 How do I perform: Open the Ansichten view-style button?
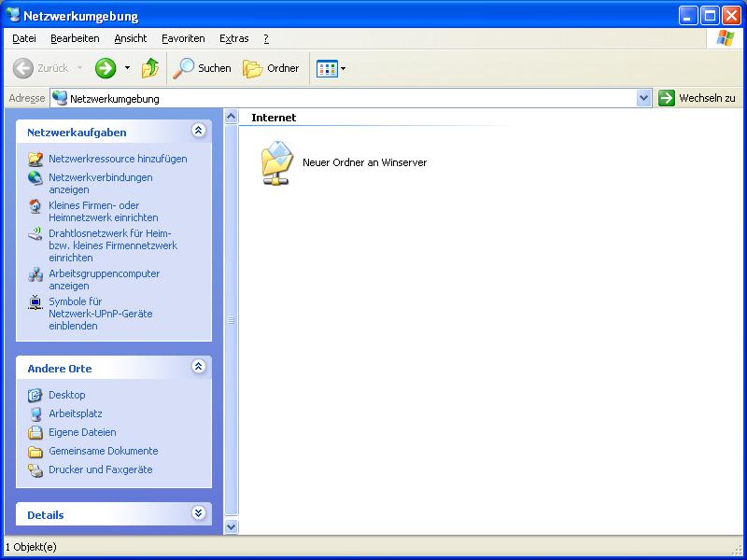[x=327, y=68]
